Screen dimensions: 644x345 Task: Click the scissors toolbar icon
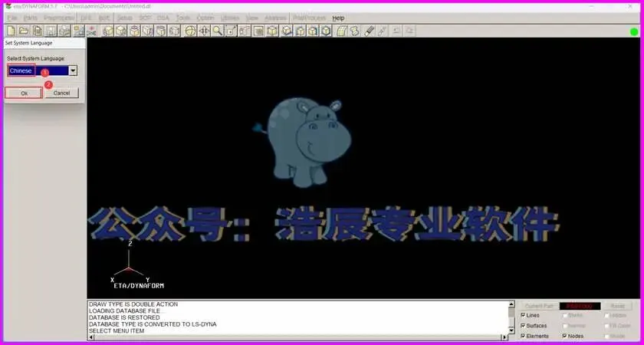(x=91, y=31)
